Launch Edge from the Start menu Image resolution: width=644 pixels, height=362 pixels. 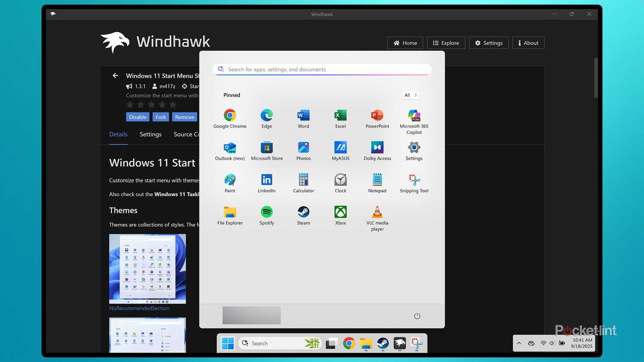click(267, 119)
